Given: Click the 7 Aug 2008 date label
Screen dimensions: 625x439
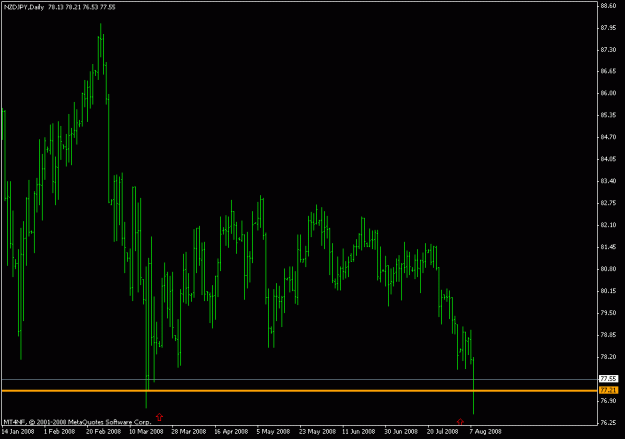Looking at the screenshot, I should 485,431.
